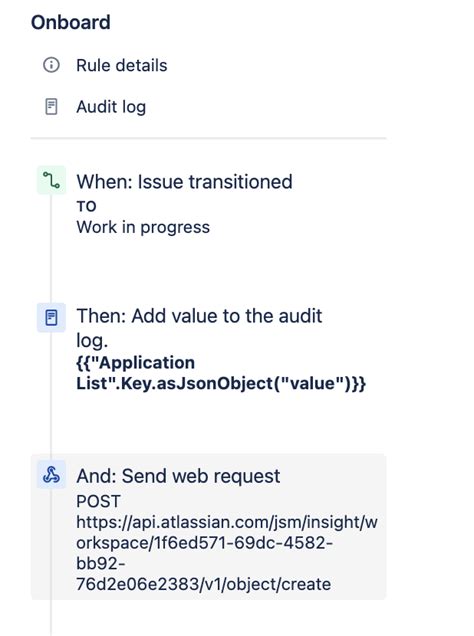The height and width of the screenshot is (636, 474).
Task: Click the blue audit log action icon
Action: (x=51, y=318)
